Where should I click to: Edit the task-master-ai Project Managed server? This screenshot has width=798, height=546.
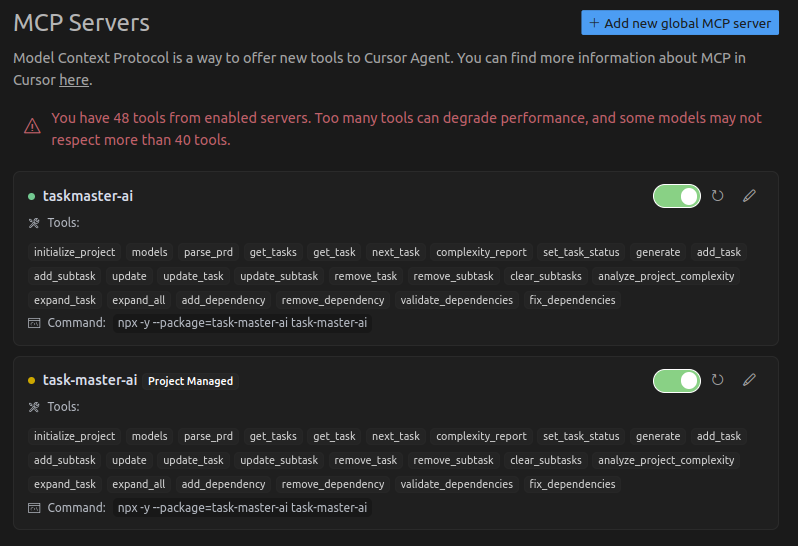tap(749, 380)
